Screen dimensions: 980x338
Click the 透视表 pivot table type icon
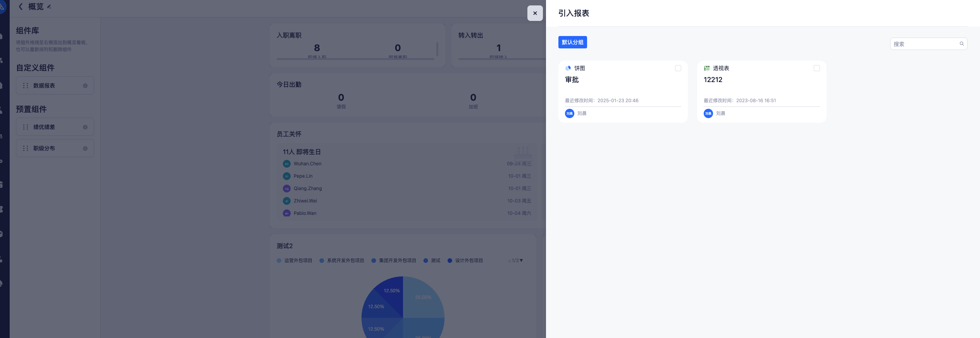tap(707, 68)
